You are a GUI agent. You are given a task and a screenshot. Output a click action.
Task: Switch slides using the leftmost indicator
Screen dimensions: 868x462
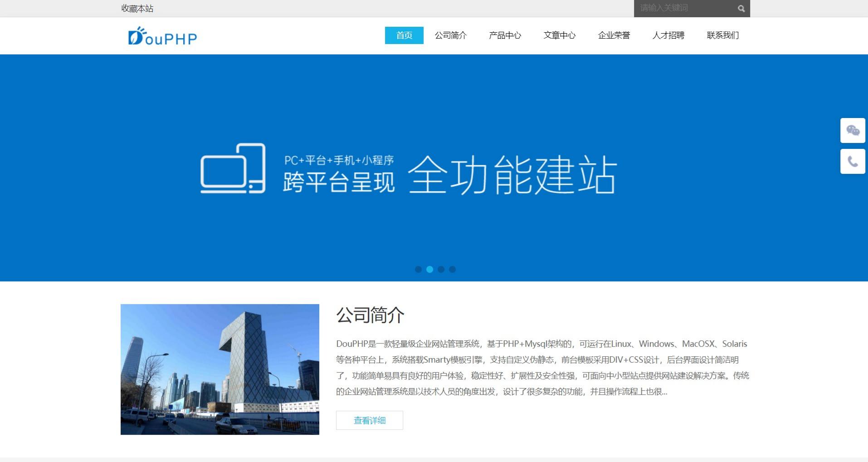tap(418, 269)
